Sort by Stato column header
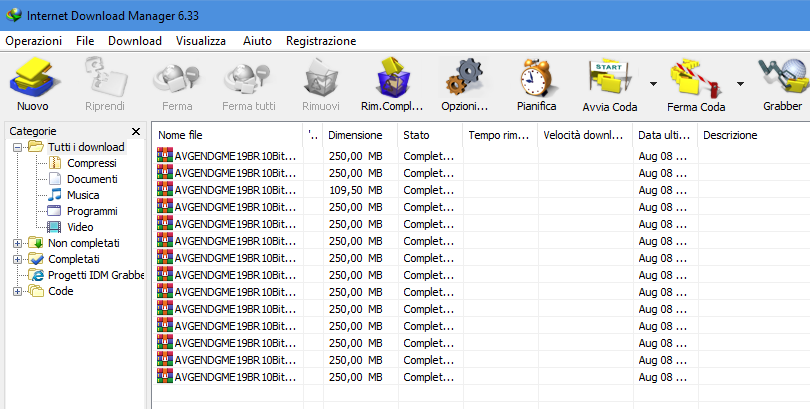The image size is (810, 409). pyautogui.click(x=430, y=135)
